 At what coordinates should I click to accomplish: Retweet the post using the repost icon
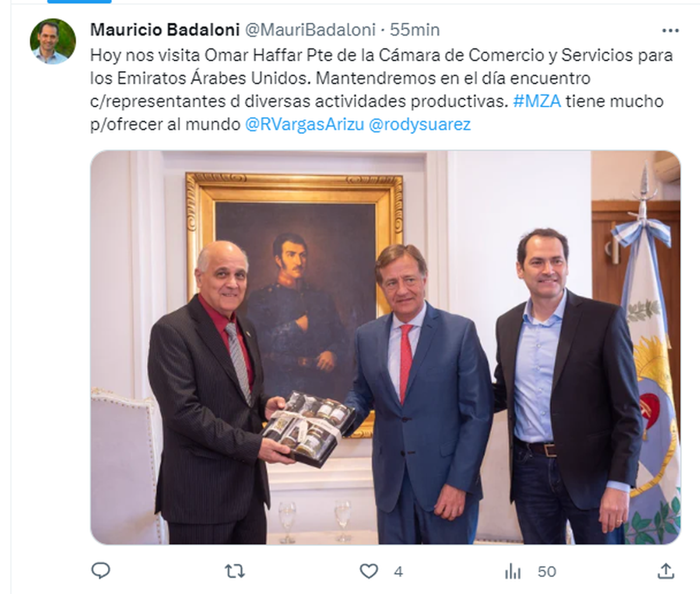(235, 571)
